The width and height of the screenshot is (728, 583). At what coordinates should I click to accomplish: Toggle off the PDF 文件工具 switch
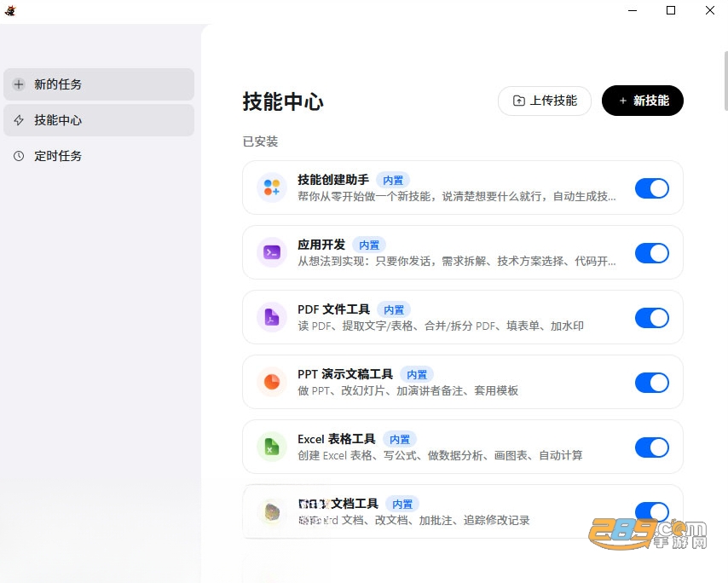click(652, 318)
